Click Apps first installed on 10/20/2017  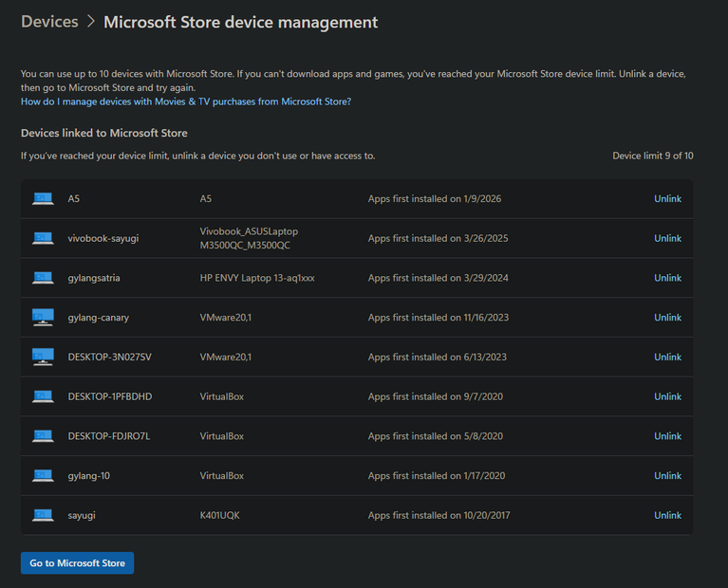[x=439, y=515]
